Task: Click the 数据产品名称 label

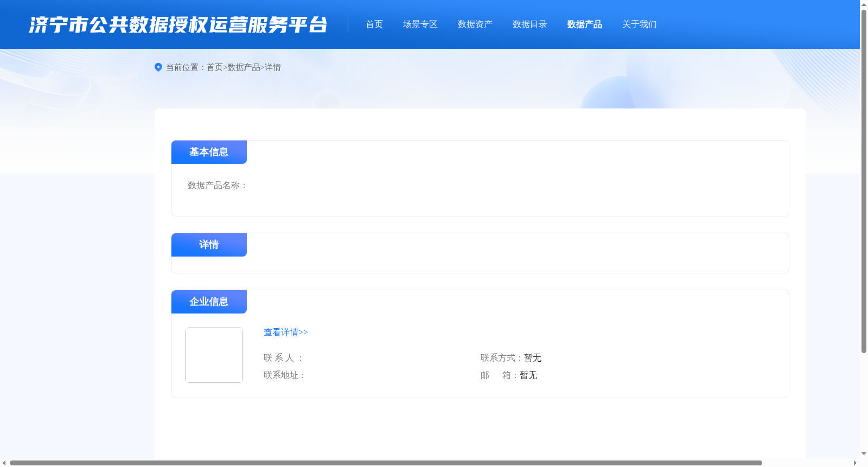Action: 218,185
